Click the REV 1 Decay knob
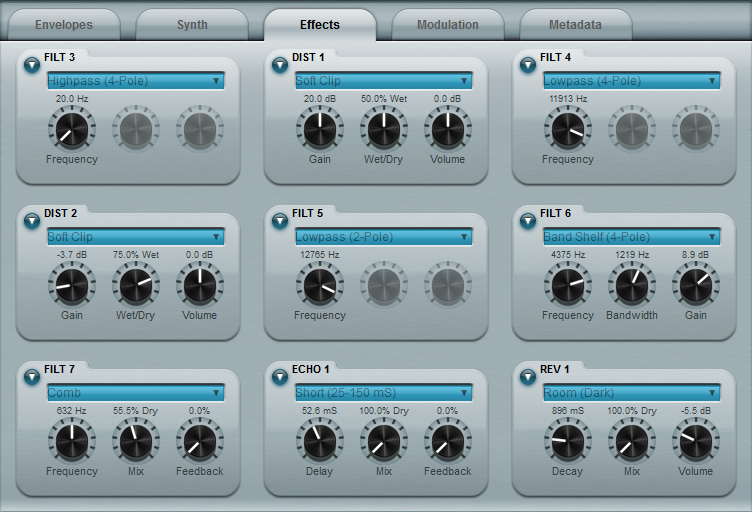The height and width of the screenshot is (512, 752). [x=568, y=441]
